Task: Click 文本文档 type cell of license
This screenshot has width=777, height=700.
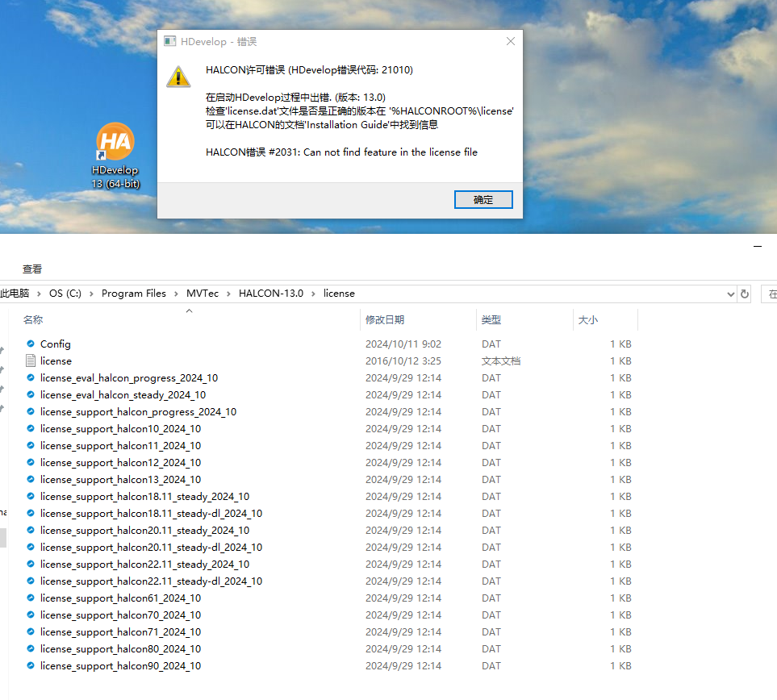Action: click(501, 361)
